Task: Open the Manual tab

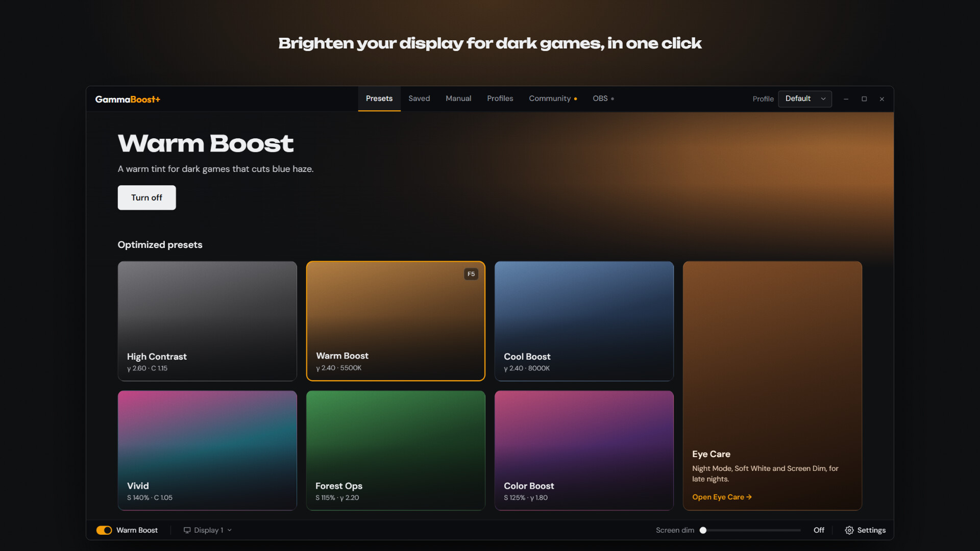Action: pyautogui.click(x=458, y=98)
